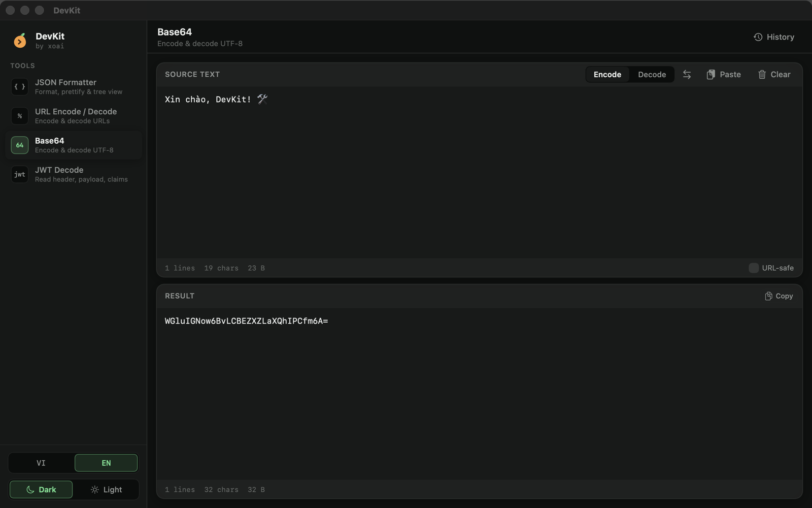
Task: Switch to Decode mode
Action: (652, 75)
